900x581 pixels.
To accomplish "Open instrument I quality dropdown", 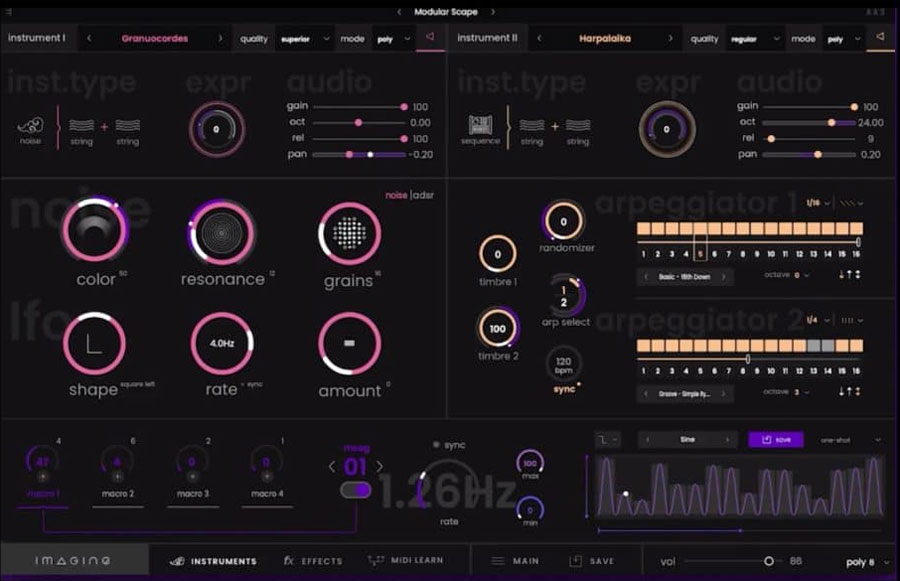I will [x=304, y=38].
